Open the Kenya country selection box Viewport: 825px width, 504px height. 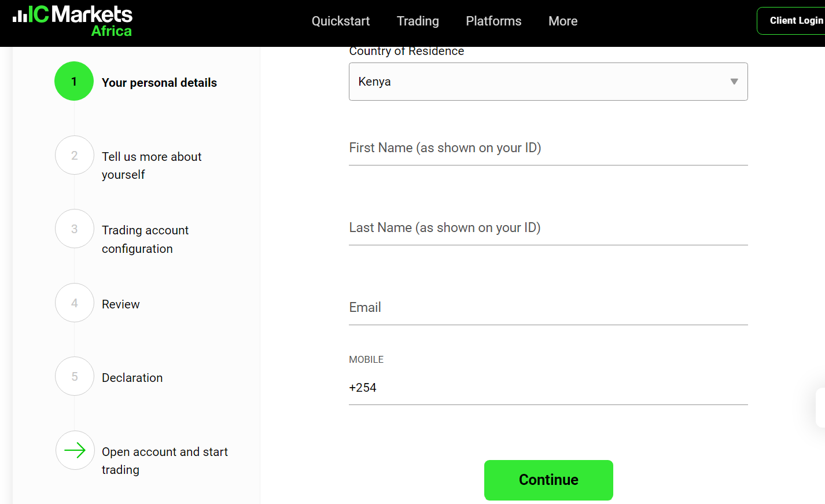point(538,82)
